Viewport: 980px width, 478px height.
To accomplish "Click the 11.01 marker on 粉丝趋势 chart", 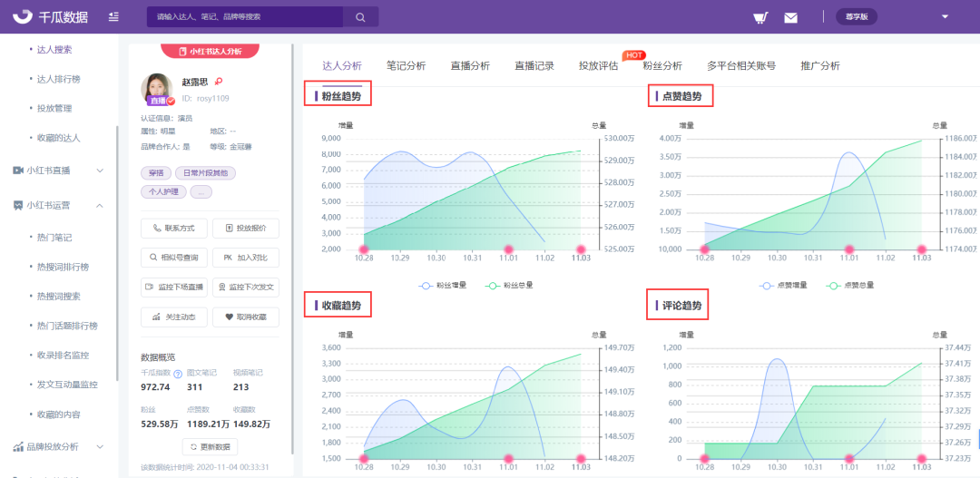I will pyautogui.click(x=509, y=249).
